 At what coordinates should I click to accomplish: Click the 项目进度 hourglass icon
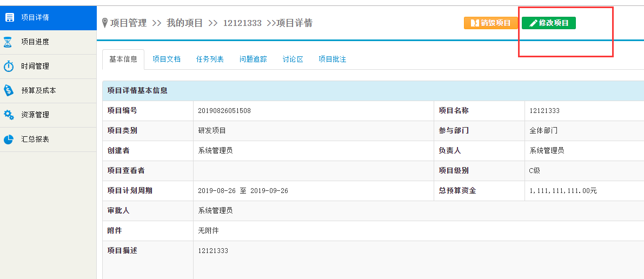(8, 42)
